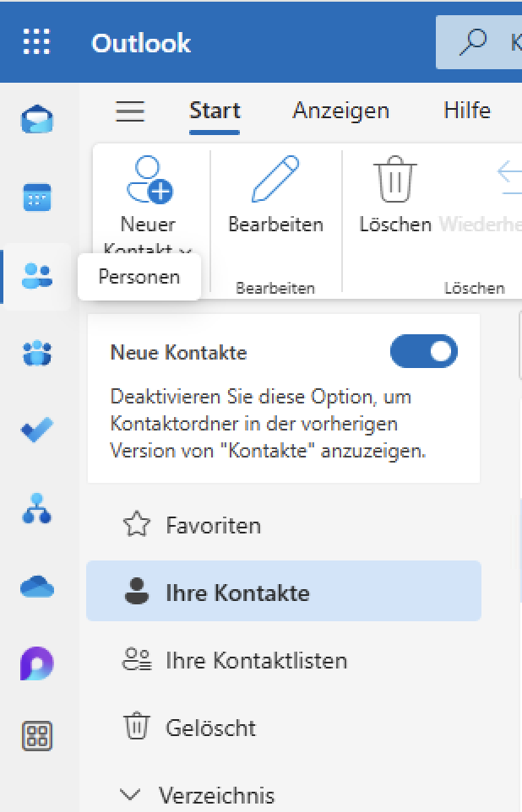522x812 pixels.
Task: Select the Personen icon in sidebar
Action: click(x=37, y=275)
